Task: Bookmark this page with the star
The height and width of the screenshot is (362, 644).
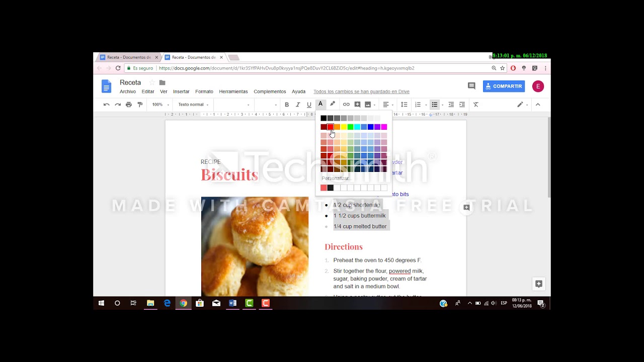Action: click(502, 68)
